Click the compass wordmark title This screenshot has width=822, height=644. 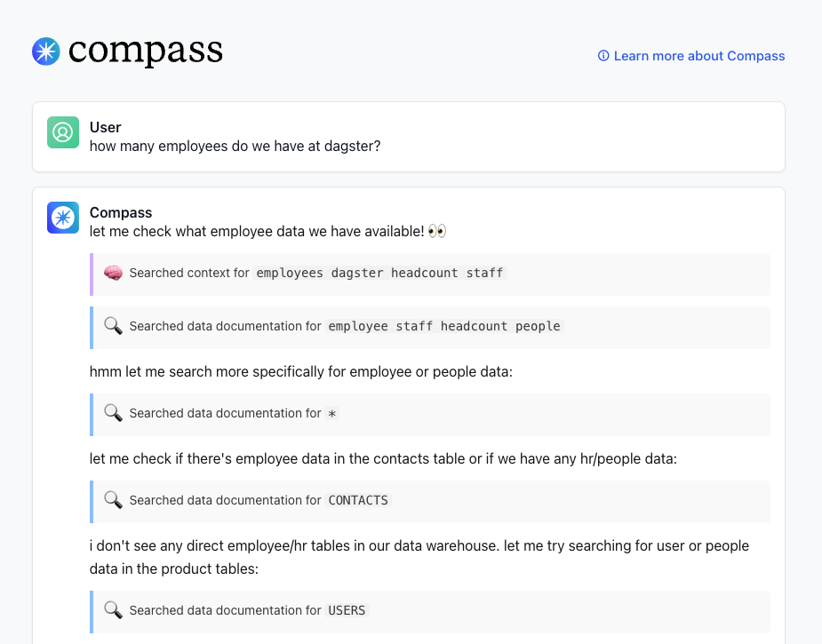145,52
